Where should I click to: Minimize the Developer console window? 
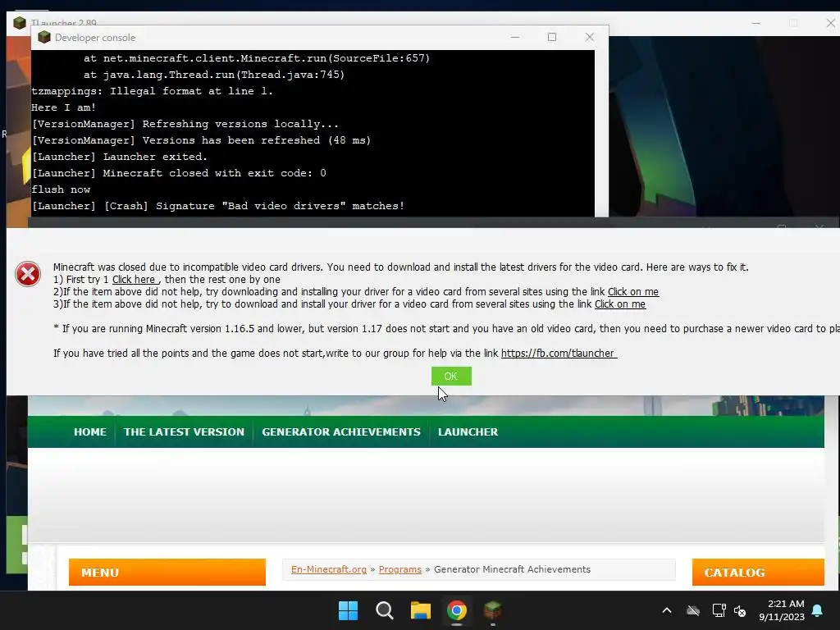pyautogui.click(x=515, y=37)
